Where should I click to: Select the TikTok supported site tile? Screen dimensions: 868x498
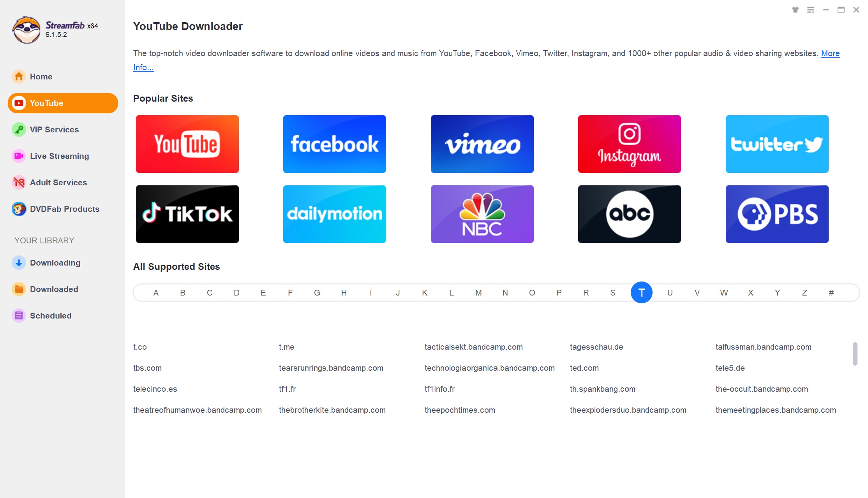[187, 214]
